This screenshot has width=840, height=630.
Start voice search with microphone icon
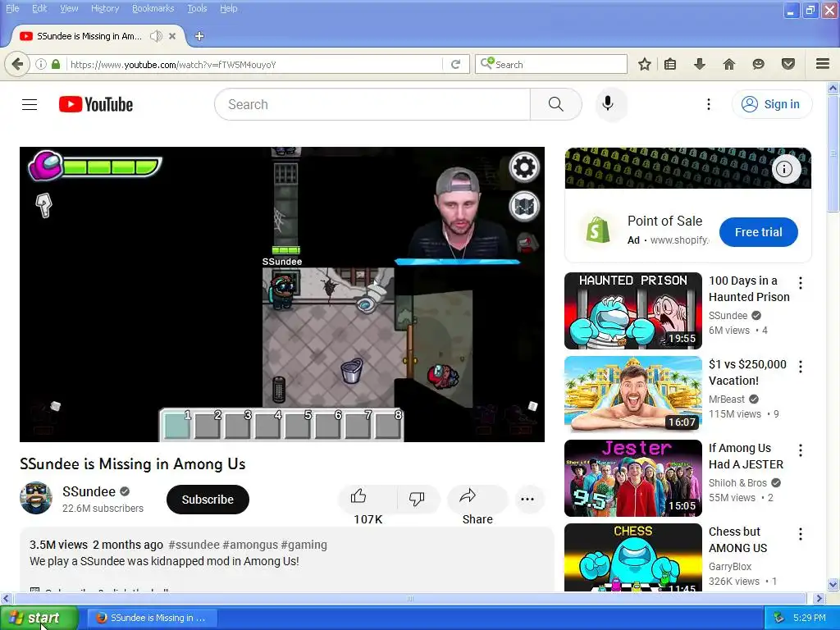608,104
